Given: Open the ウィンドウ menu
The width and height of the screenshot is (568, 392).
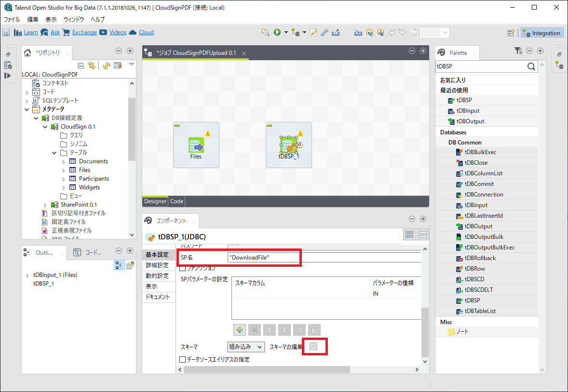Looking at the screenshot, I should click(74, 20).
